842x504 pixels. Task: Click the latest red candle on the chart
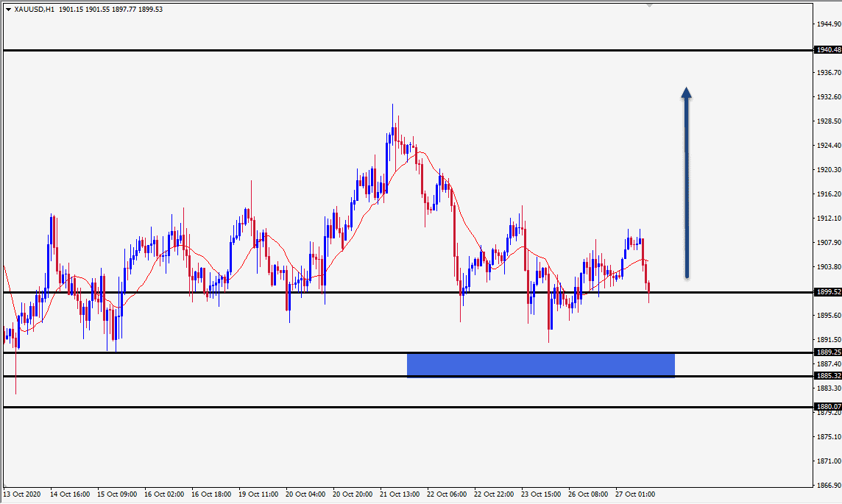click(x=648, y=291)
